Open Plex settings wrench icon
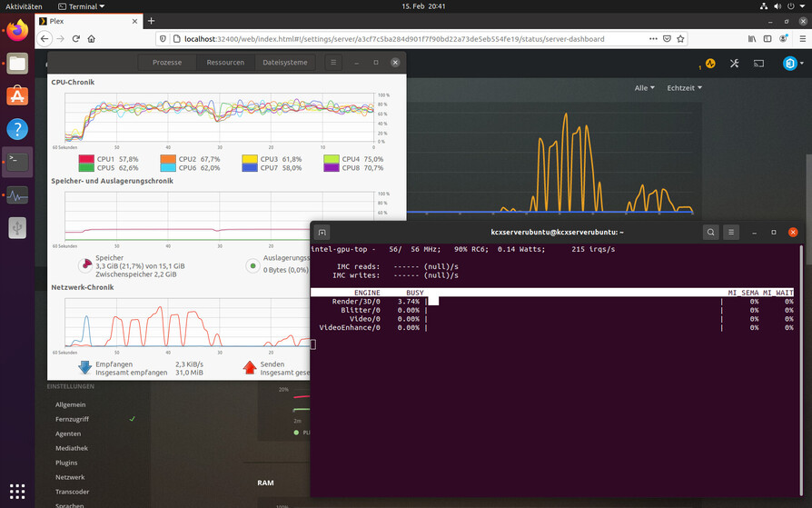Screen dimensions: 812x508 (735, 64)
